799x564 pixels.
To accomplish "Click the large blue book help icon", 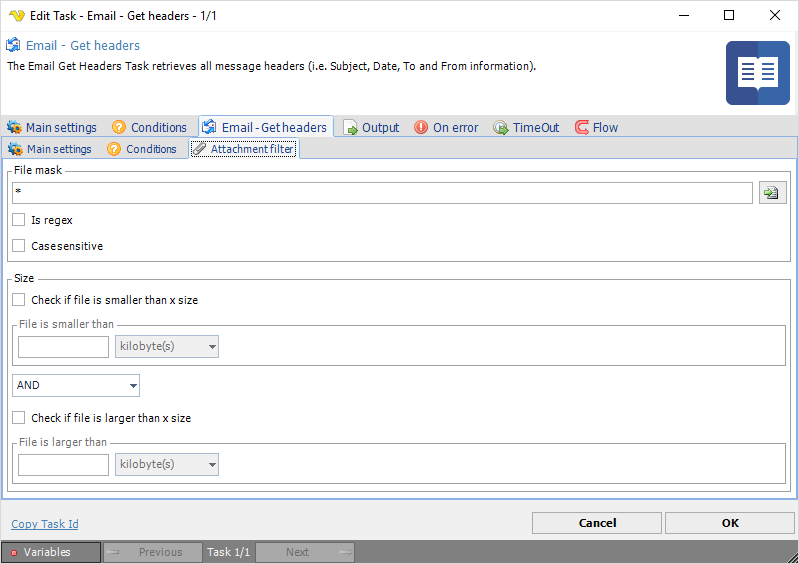I will point(757,73).
